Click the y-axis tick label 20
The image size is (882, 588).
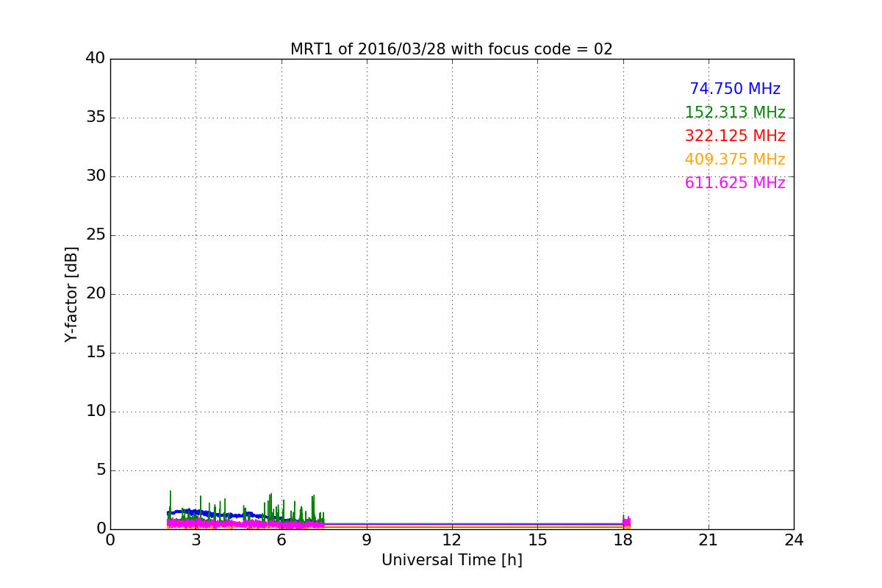96,293
